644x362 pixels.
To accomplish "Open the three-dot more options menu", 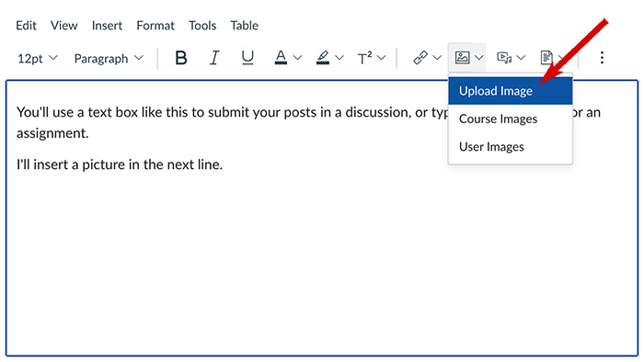I will click(602, 57).
